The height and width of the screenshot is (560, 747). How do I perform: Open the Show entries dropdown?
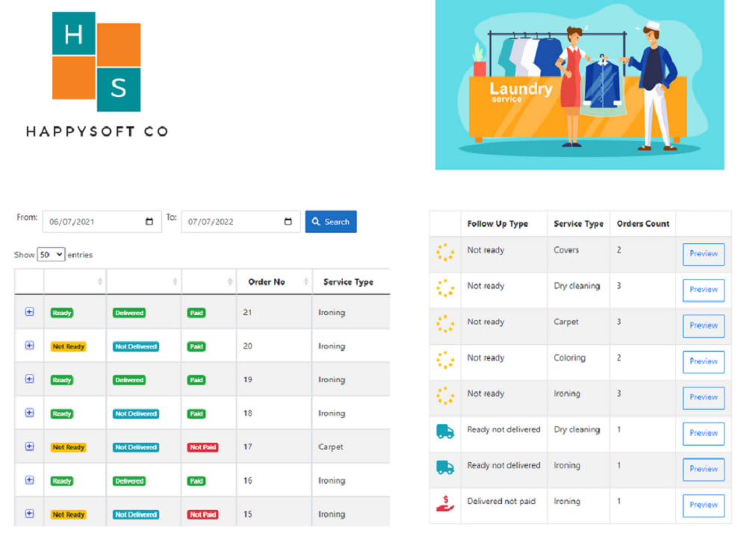pos(51,255)
